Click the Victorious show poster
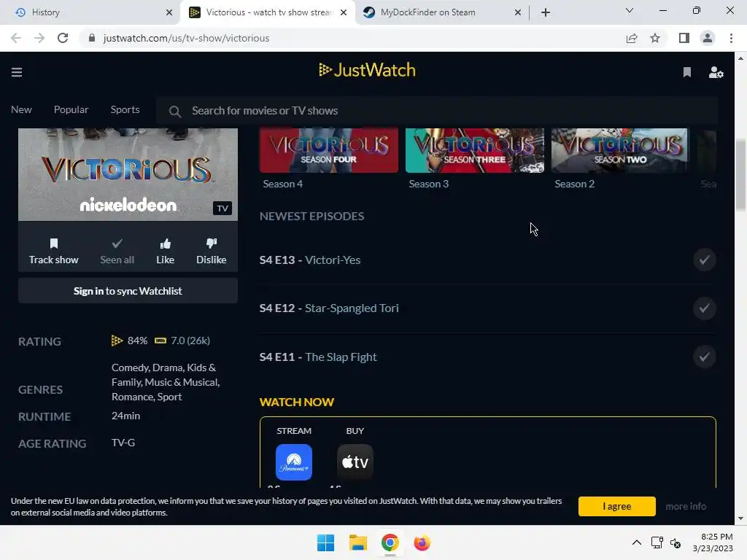The height and width of the screenshot is (560, 747). click(128, 174)
